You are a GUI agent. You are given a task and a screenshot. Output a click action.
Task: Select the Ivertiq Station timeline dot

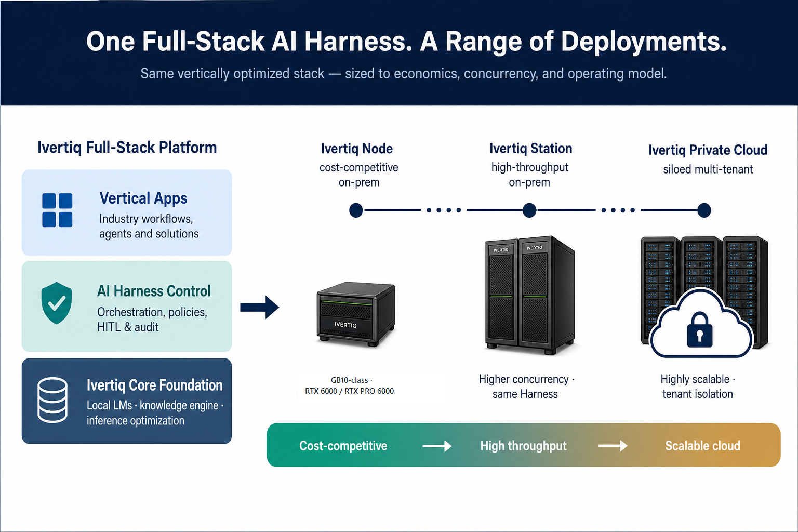click(529, 210)
